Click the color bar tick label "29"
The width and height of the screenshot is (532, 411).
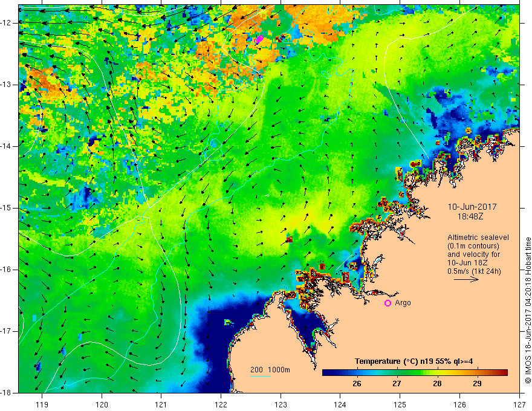pyautogui.click(x=477, y=384)
